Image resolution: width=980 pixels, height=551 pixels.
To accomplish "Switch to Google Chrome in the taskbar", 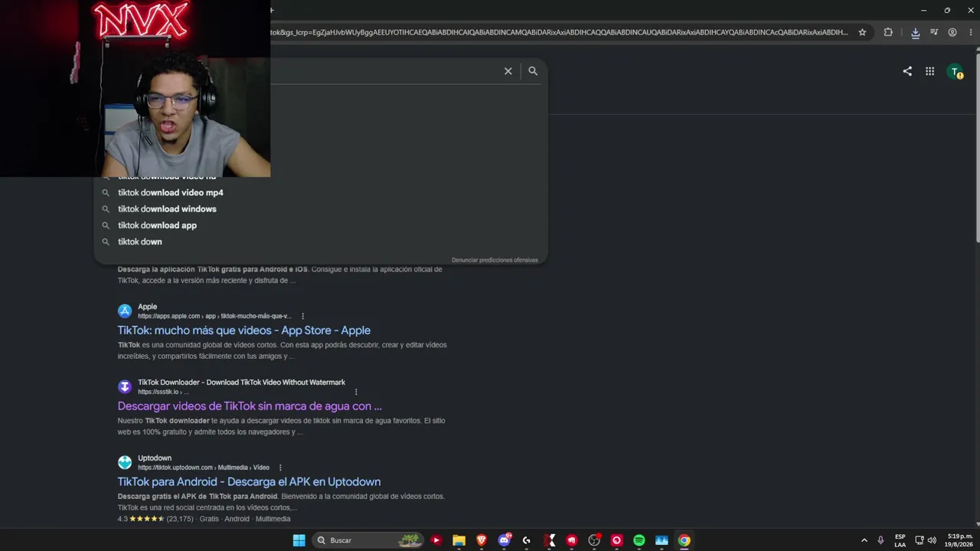I will [x=684, y=540].
